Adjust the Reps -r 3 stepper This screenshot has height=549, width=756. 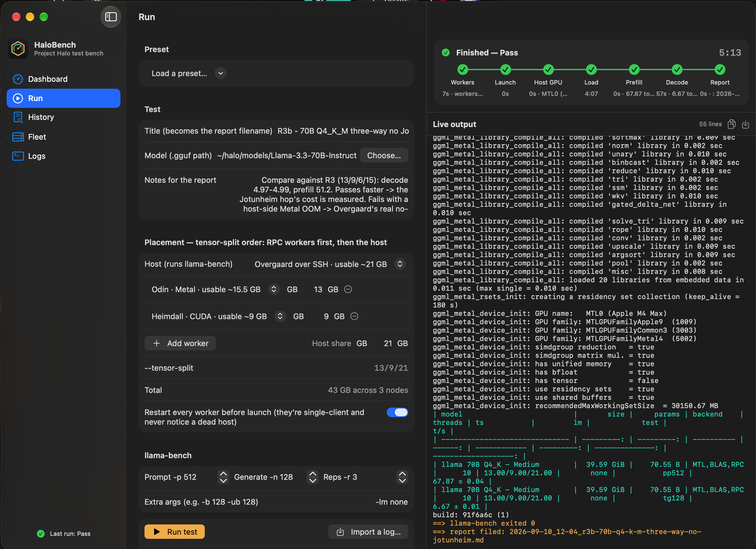pyautogui.click(x=402, y=477)
